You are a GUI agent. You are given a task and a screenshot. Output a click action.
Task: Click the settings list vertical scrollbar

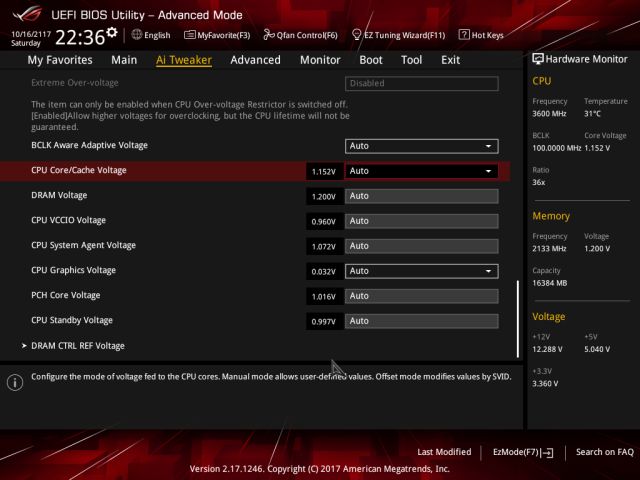pos(518,319)
